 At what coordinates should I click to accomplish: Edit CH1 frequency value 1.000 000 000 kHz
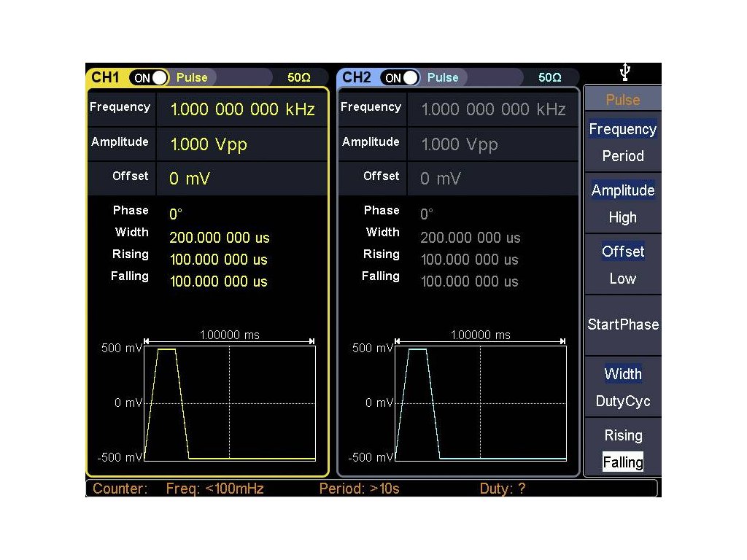point(242,109)
